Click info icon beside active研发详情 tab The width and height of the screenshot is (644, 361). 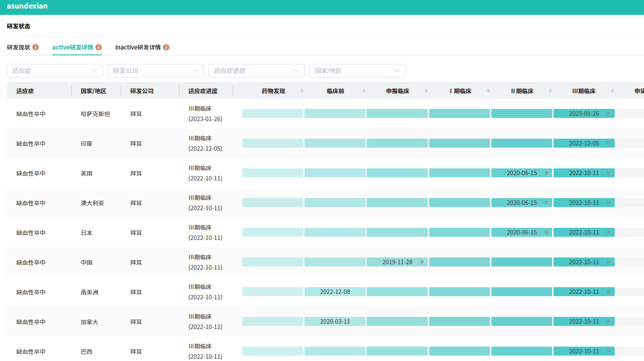coord(99,47)
